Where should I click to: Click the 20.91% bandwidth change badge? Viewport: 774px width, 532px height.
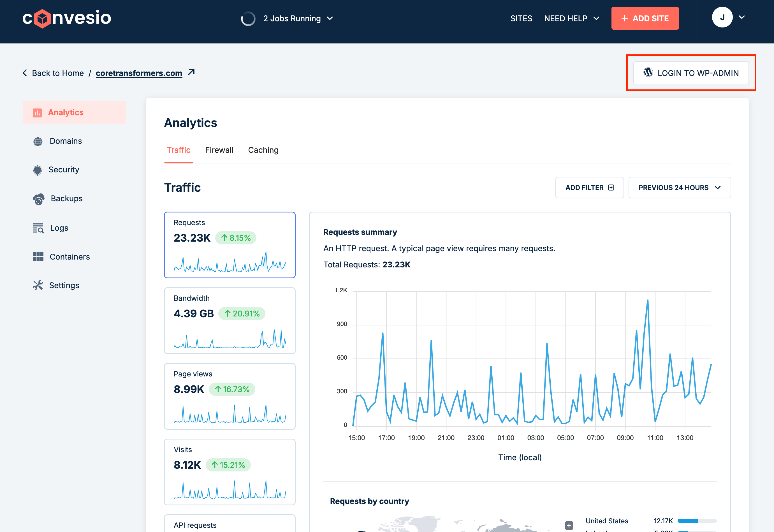(x=242, y=314)
